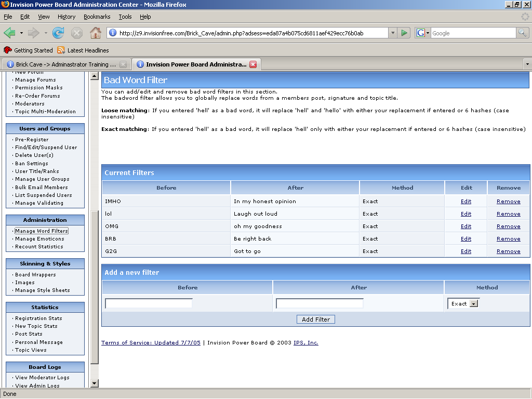The width and height of the screenshot is (532, 399).
Task: Click sidebar scrollbar up arrow
Action: click(x=95, y=76)
